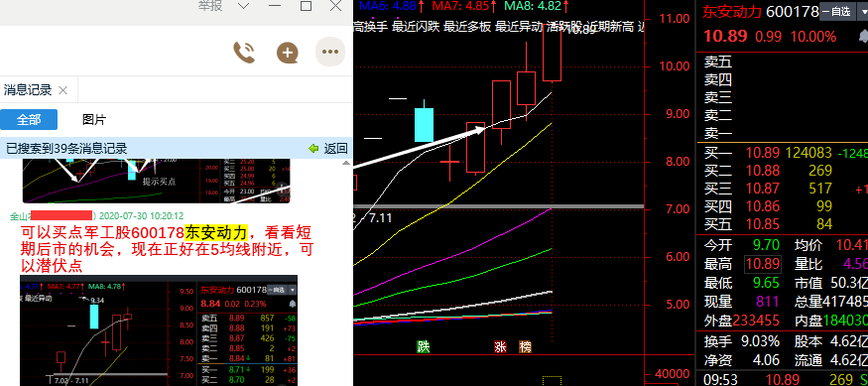Click the add-contact chat bubble icon
The width and height of the screenshot is (868, 386).
288,53
